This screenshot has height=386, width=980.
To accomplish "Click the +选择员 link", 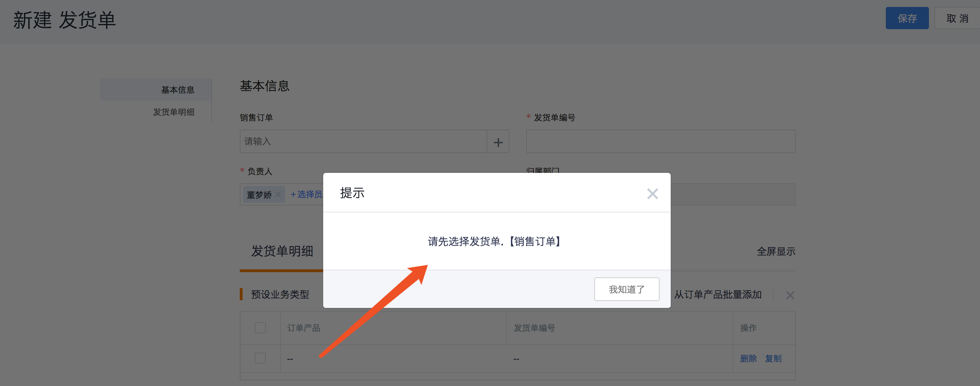I will click(306, 194).
